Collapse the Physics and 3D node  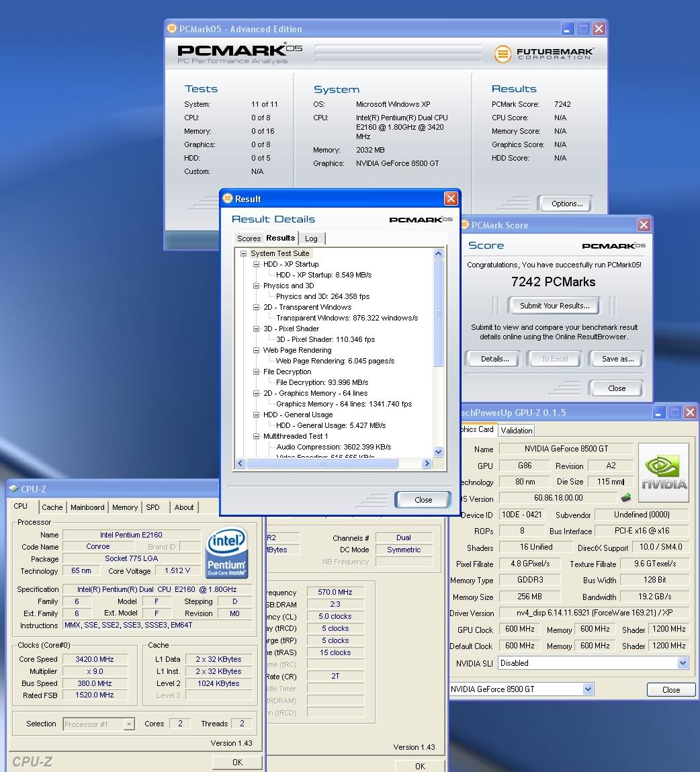(256, 286)
